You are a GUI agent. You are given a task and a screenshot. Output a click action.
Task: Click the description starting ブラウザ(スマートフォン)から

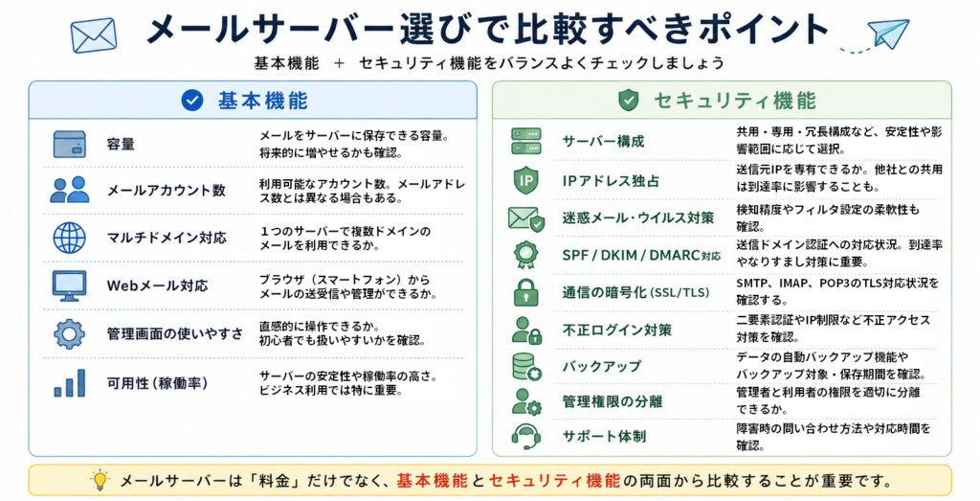click(348, 286)
